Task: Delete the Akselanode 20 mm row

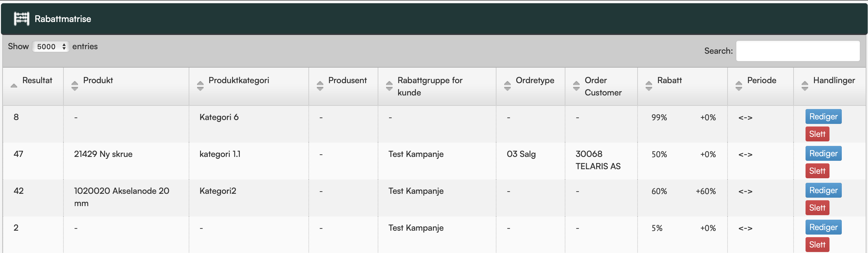Action: tap(817, 208)
